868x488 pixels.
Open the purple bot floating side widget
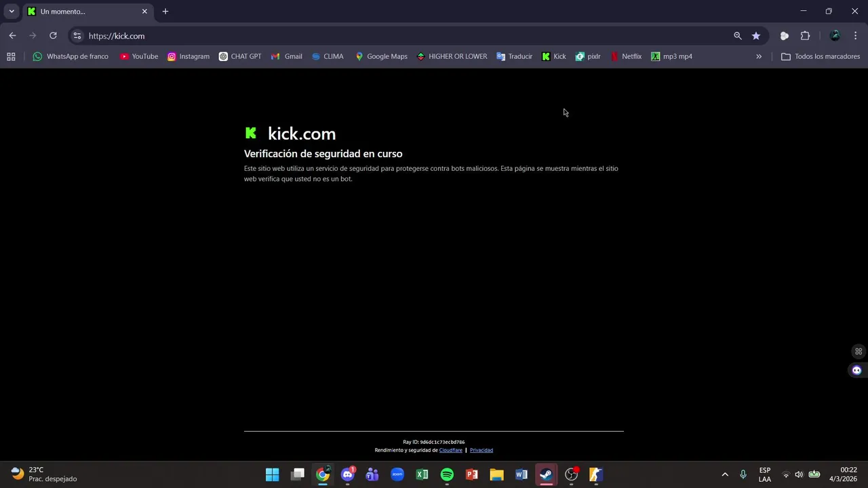pos(857,370)
